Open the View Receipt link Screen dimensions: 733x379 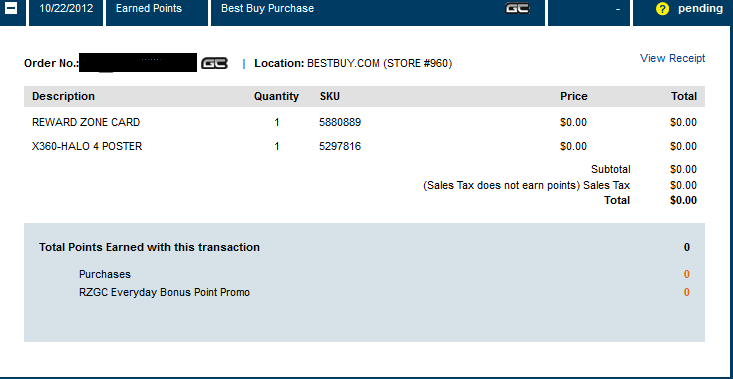[672, 58]
